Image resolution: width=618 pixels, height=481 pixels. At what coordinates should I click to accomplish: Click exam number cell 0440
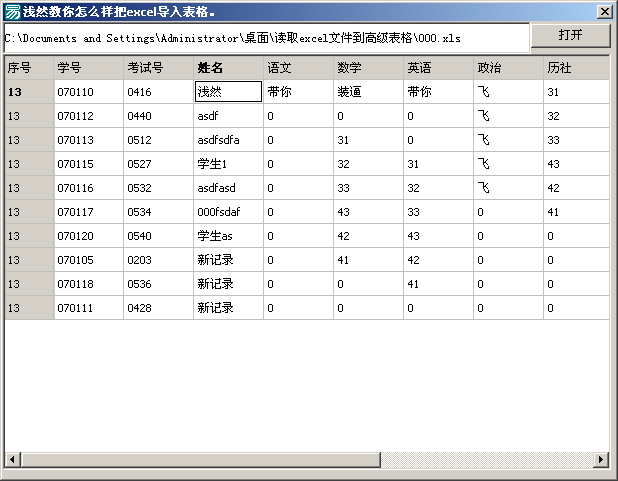[x=158, y=116]
